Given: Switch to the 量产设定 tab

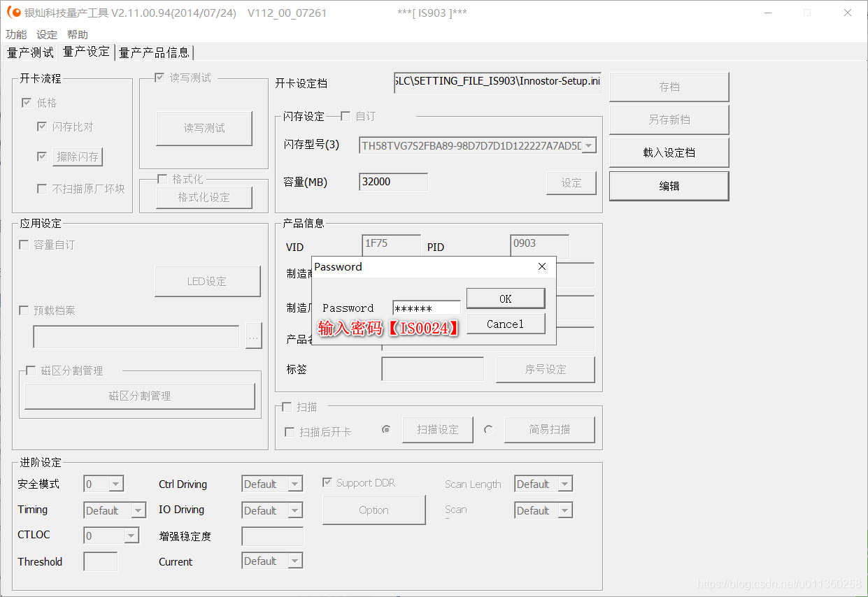Looking at the screenshot, I should click(x=87, y=52).
